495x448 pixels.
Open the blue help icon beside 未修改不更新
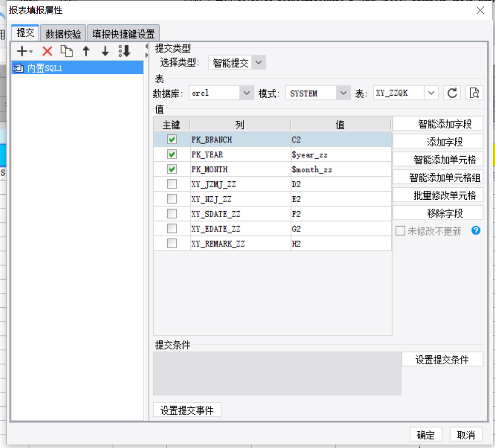click(476, 230)
